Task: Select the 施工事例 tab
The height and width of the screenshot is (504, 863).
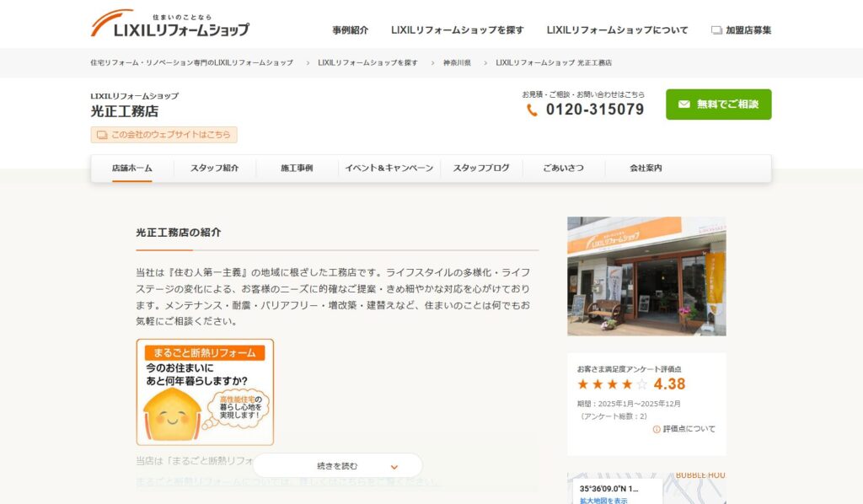Action: pos(297,168)
